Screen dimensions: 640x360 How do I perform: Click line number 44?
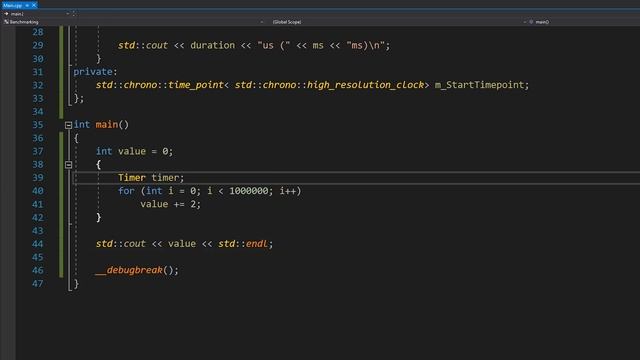click(x=38, y=244)
